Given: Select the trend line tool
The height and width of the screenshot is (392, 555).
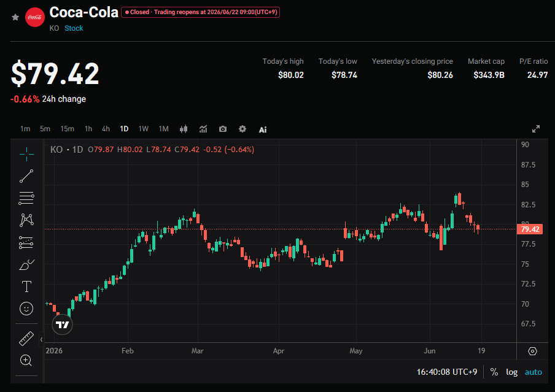Looking at the screenshot, I should tap(26, 176).
